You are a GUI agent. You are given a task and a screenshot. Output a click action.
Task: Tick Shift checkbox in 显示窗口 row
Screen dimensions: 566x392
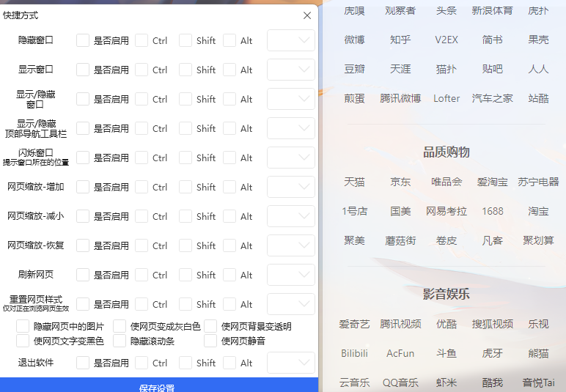coord(185,70)
